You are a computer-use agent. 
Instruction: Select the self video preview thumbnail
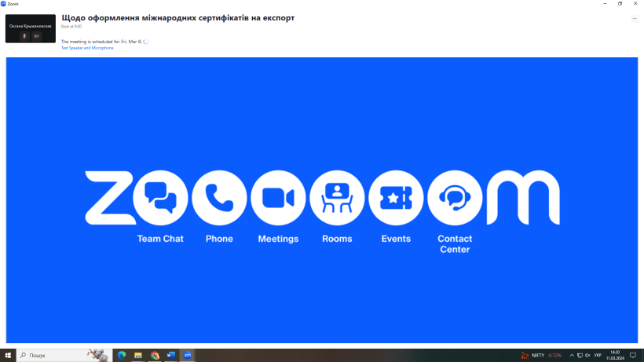(x=31, y=29)
